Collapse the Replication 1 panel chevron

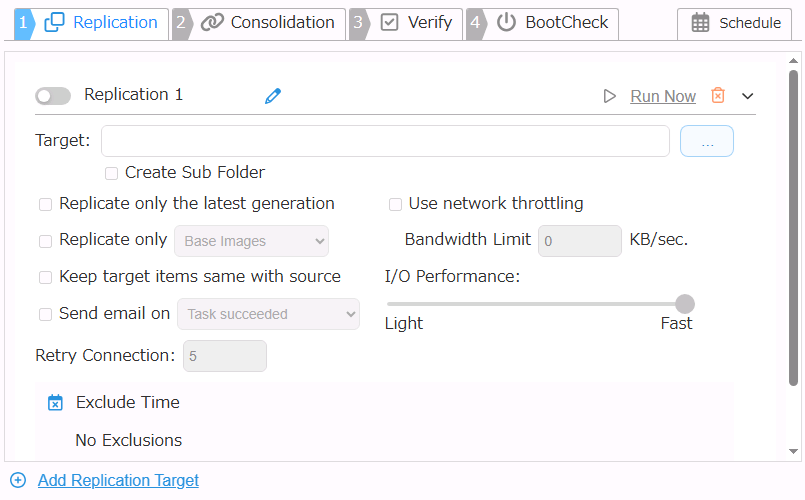[747, 96]
